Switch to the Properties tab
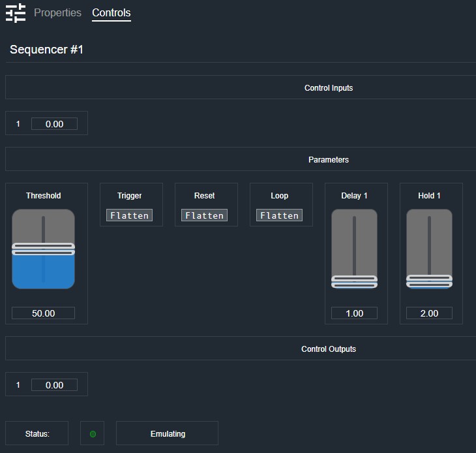 coord(57,13)
